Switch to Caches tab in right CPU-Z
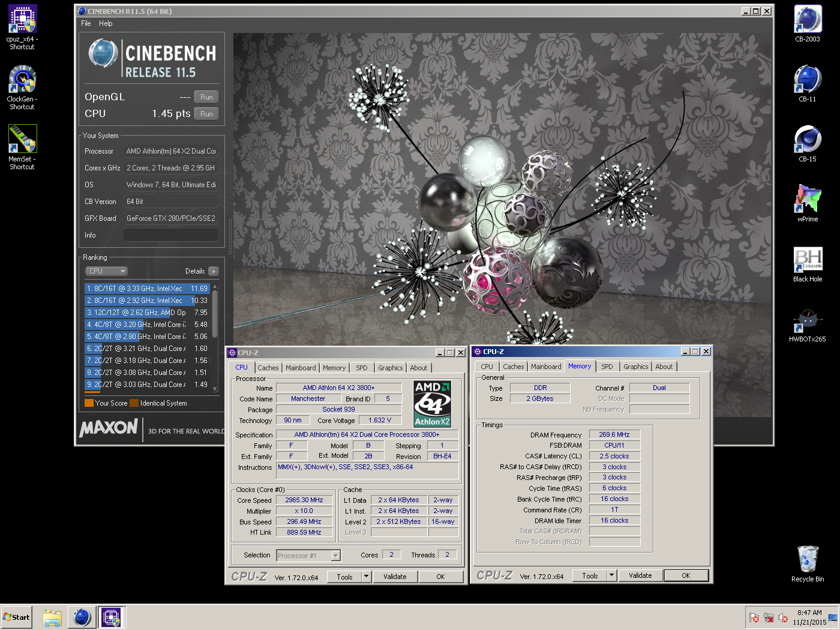 click(x=514, y=367)
